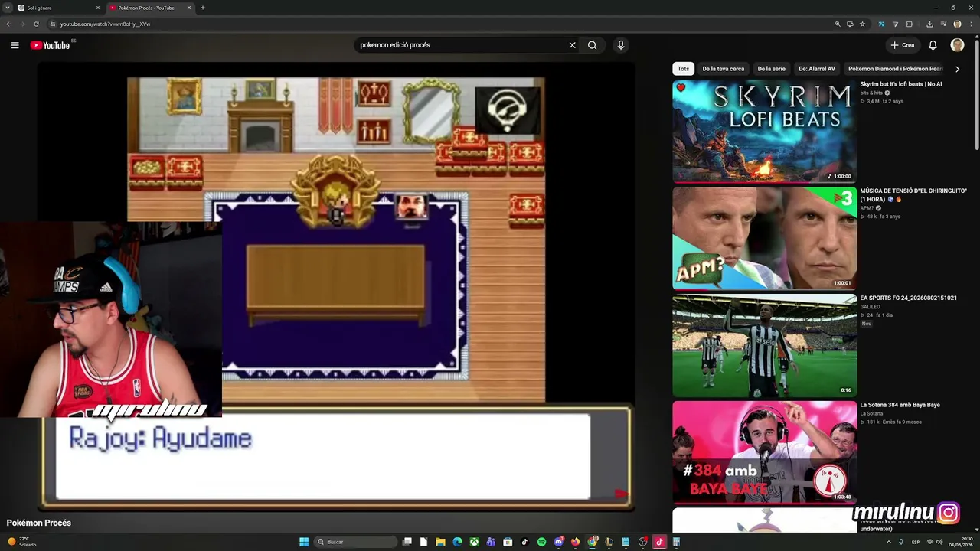Open the Wi-Fi network tray icon

tap(929, 542)
